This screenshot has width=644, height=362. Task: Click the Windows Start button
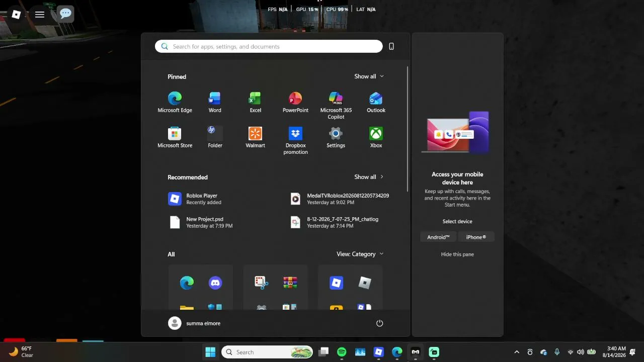point(210,352)
